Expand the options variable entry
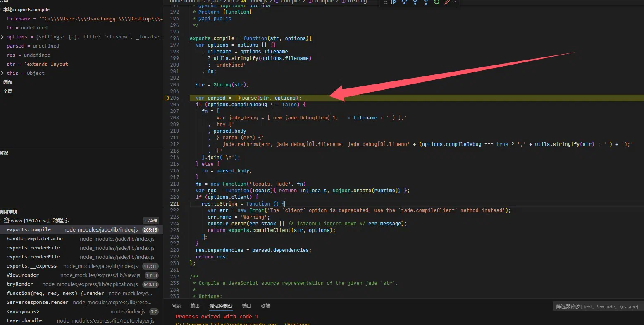 point(2,37)
